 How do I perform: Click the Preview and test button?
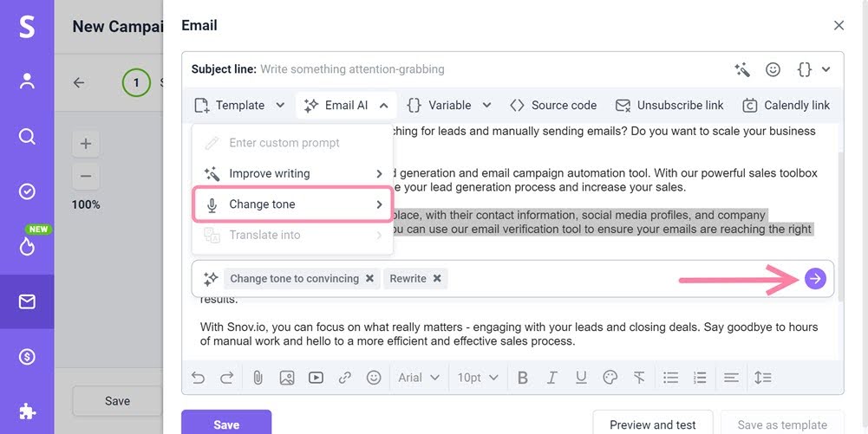pos(652,424)
